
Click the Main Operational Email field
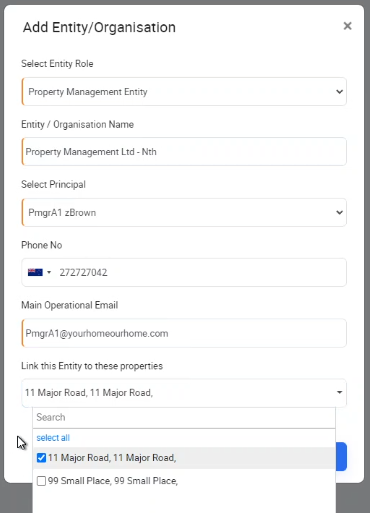(x=184, y=333)
